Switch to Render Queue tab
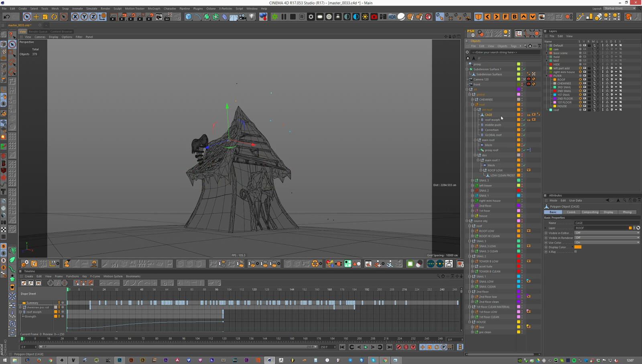 click(x=38, y=31)
